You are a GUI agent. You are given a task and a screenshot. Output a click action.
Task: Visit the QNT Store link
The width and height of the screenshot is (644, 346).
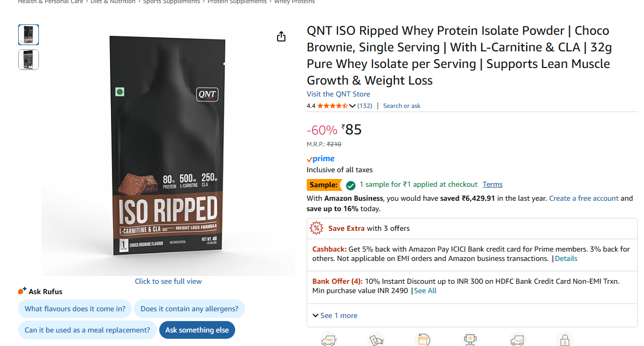(338, 94)
